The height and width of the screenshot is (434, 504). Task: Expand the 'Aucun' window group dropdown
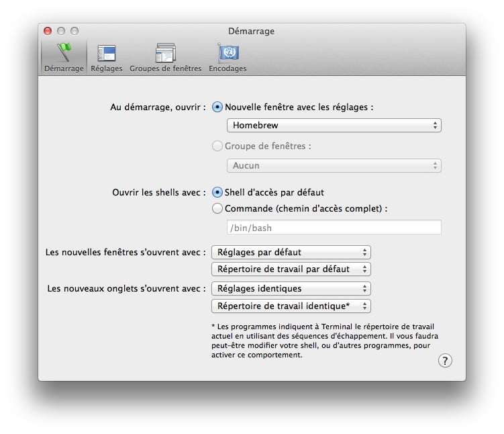[x=334, y=165]
